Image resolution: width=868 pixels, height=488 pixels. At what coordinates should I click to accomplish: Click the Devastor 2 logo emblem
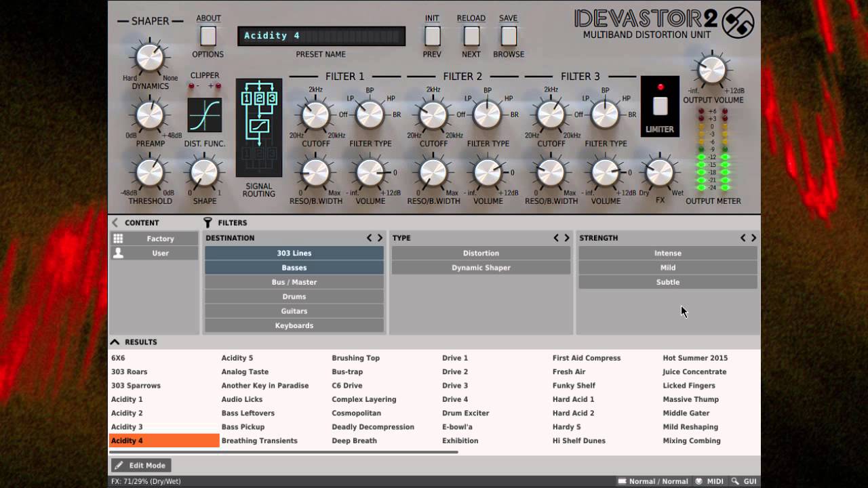click(x=738, y=23)
